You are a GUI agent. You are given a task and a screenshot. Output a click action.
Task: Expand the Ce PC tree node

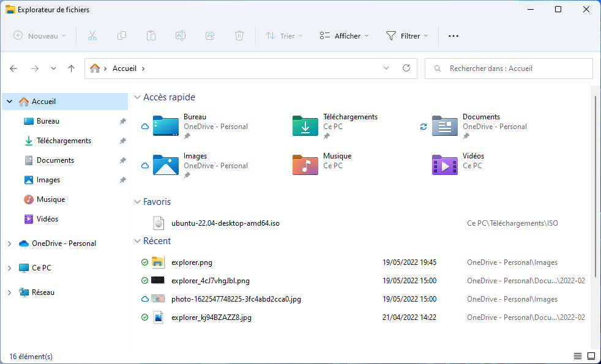9,268
